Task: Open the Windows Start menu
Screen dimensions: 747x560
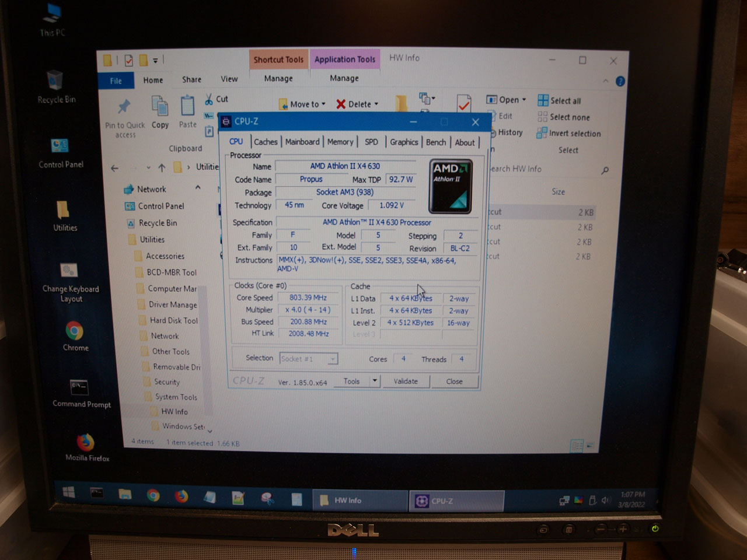Action: click(x=69, y=493)
